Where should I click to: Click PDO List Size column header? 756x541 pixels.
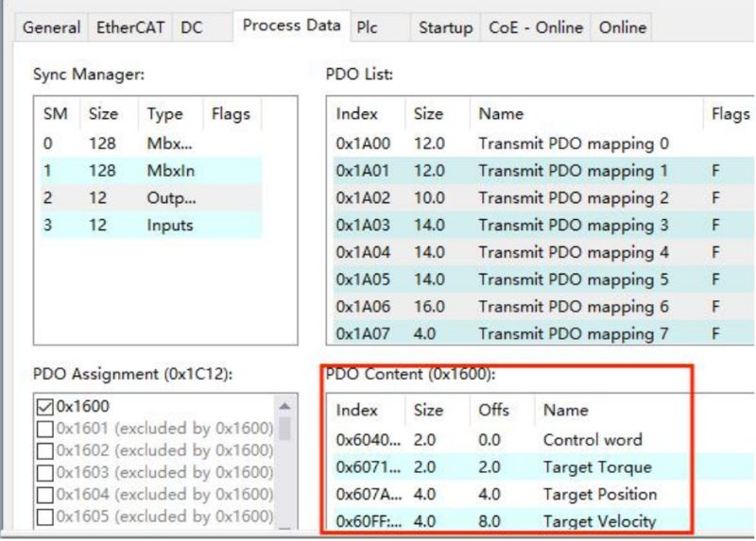point(438,113)
